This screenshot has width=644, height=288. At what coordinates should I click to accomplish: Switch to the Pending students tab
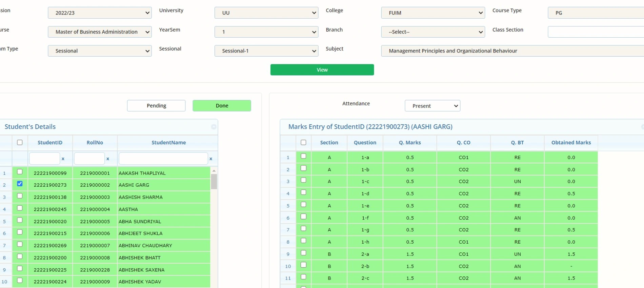pos(156,106)
